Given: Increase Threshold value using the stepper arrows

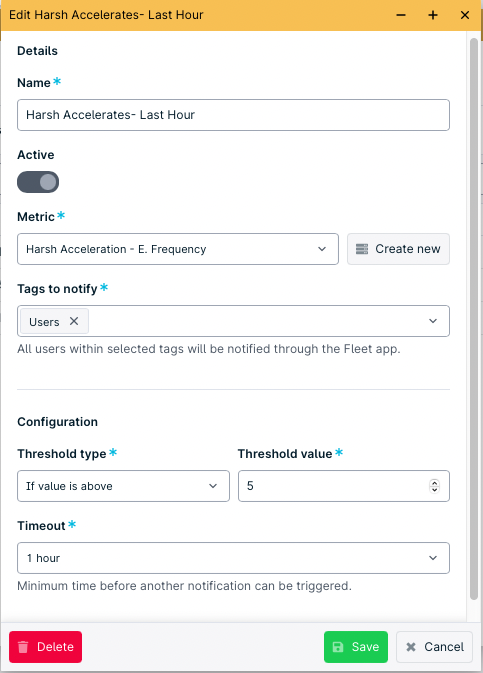Looking at the screenshot, I should [434, 482].
